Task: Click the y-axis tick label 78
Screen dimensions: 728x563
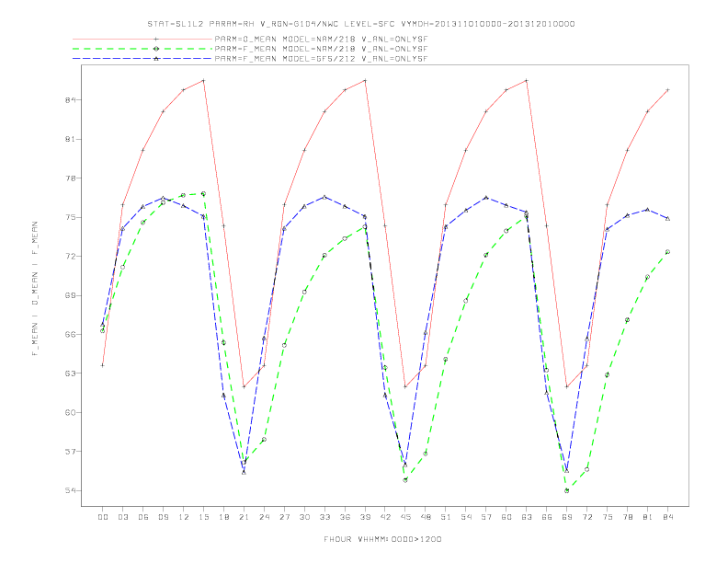Action: click(x=71, y=178)
